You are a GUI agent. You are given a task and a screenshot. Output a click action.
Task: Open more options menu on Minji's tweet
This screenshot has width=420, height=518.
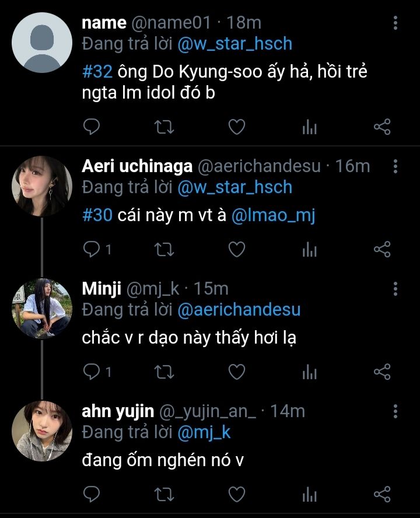[395, 289]
